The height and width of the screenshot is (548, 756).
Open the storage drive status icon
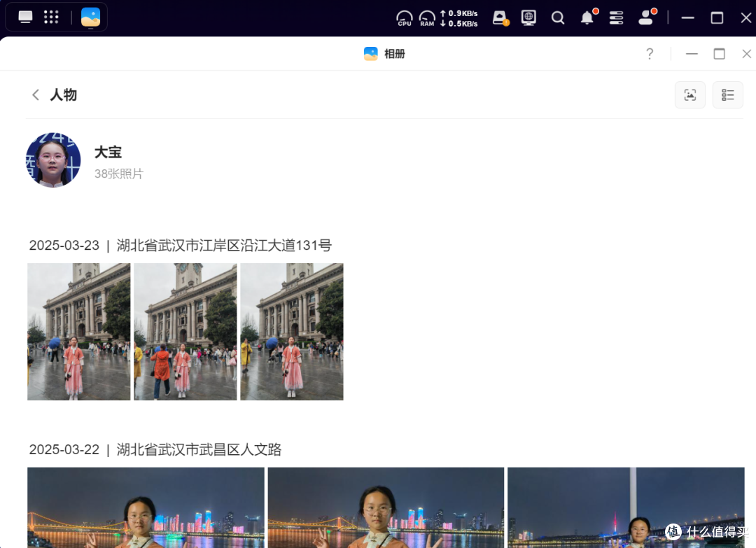coord(500,17)
